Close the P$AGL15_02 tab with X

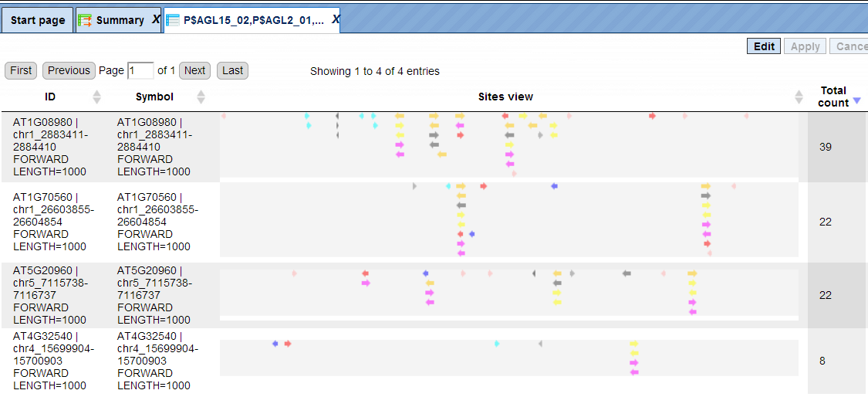(335, 20)
